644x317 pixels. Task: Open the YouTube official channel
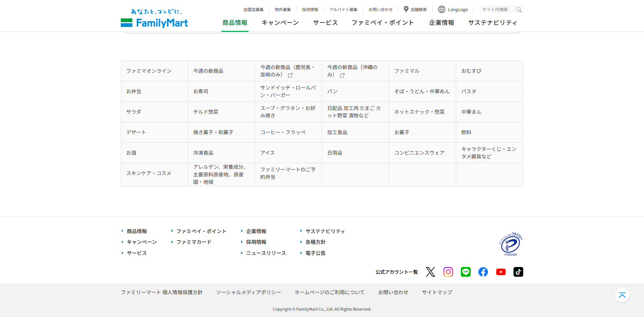tap(501, 272)
